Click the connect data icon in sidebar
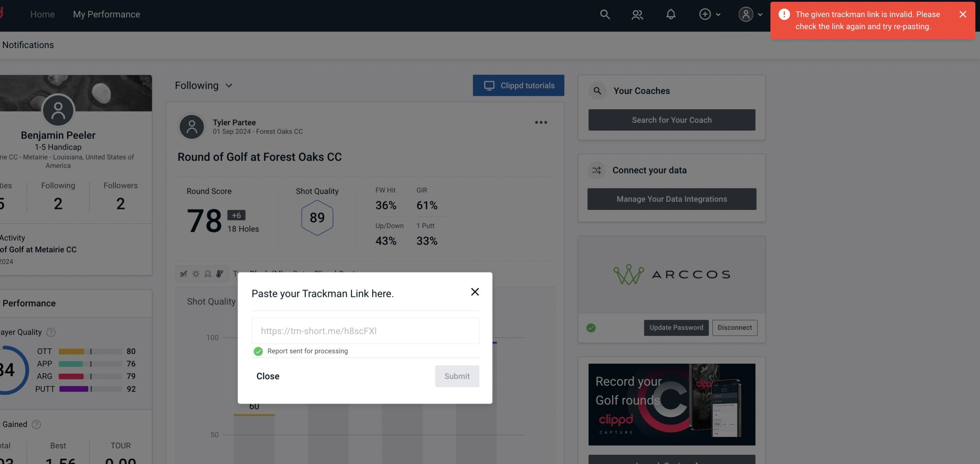This screenshot has height=464, width=980. coord(596,170)
